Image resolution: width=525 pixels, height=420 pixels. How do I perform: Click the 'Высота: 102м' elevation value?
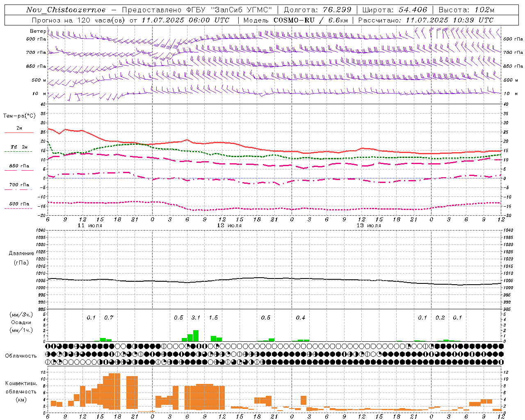(x=466, y=10)
